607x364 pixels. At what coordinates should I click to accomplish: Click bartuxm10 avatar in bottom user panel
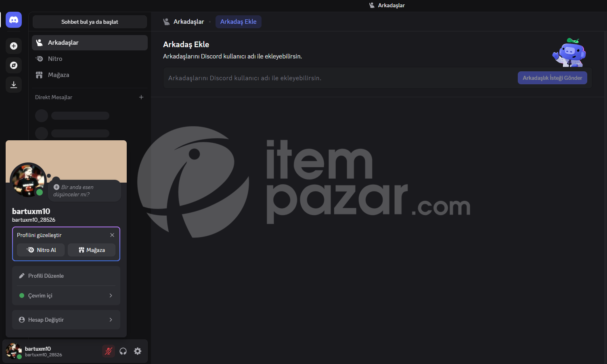14,351
